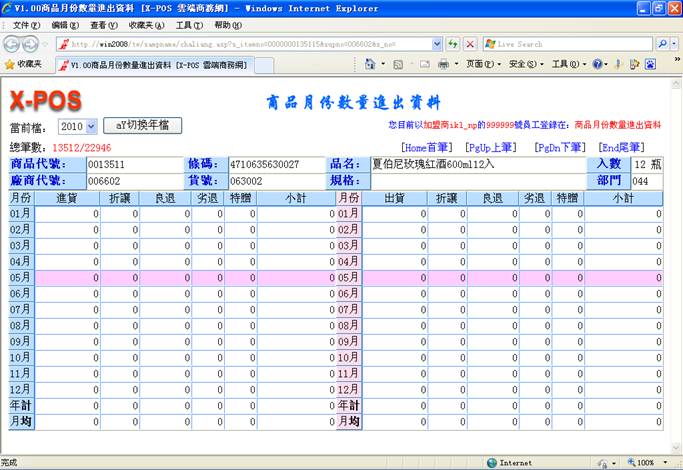Viewport: 683px width, 470px height.
Task: Click the 條碼 barcode field 4710635630027
Action: 276,164
